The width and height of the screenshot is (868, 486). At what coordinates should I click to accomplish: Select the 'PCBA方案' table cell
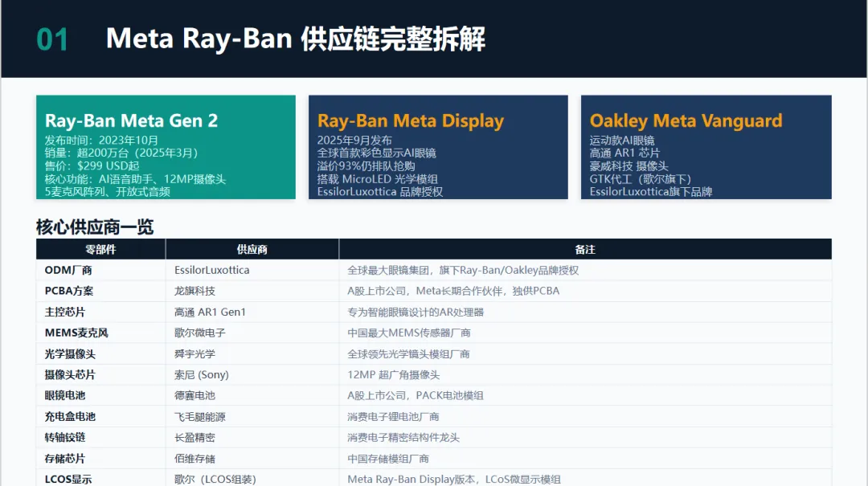(100, 291)
